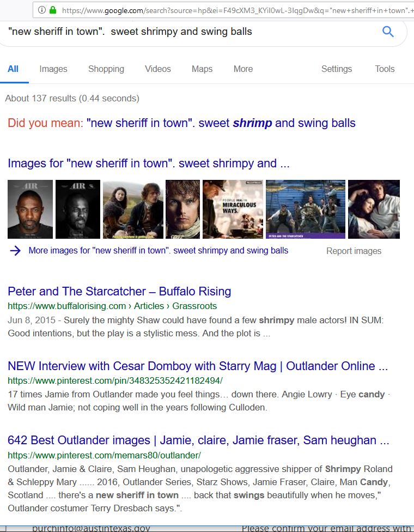Switch to the Images tab
414x532 pixels.
pyautogui.click(x=53, y=69)
